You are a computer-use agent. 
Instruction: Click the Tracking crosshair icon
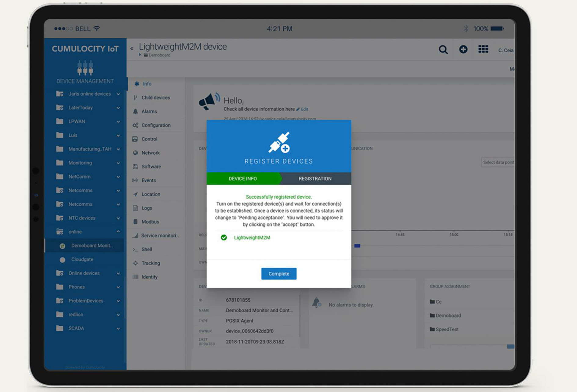tap(136, 263)
